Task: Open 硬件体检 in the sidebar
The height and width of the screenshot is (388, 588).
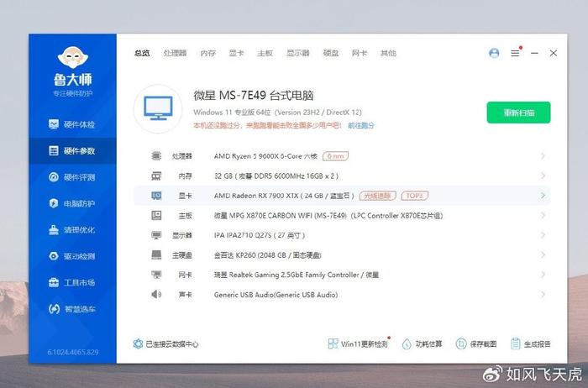Action: click(x=71, y=124)
